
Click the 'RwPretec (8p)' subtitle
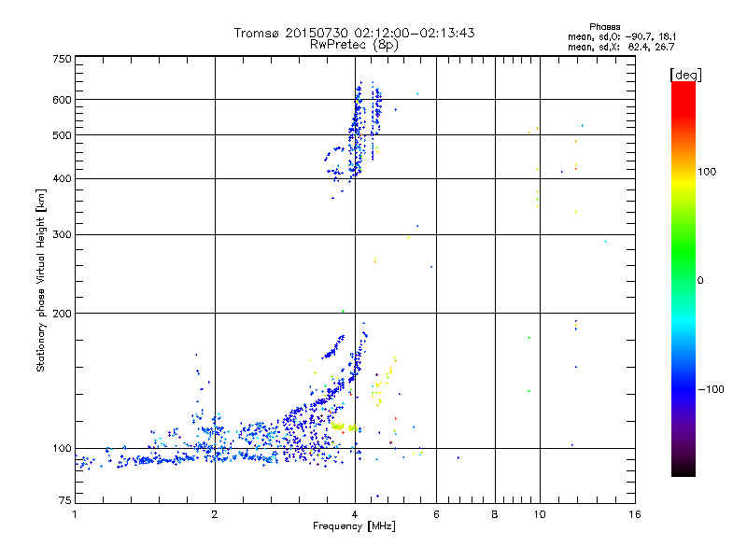[x=354, y=45]
